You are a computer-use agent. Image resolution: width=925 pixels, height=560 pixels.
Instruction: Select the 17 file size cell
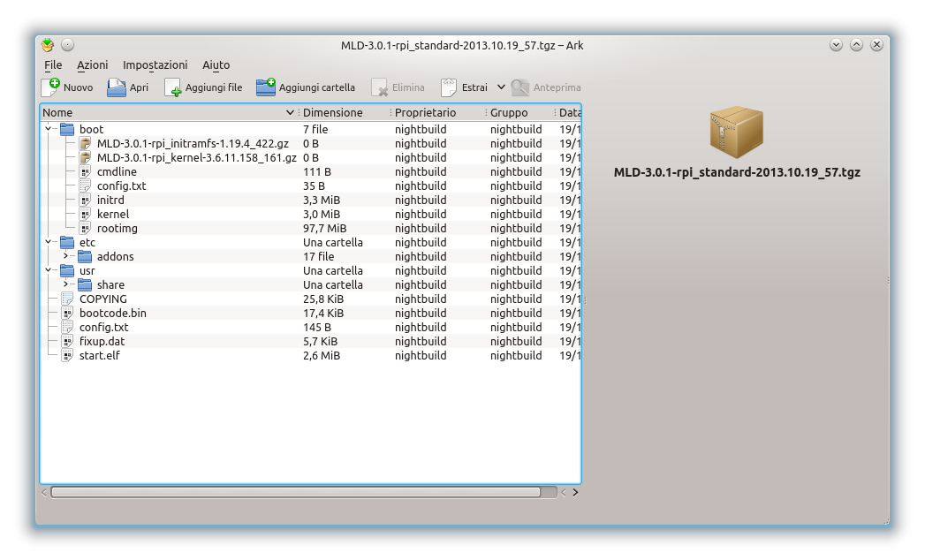pos(319,257)
